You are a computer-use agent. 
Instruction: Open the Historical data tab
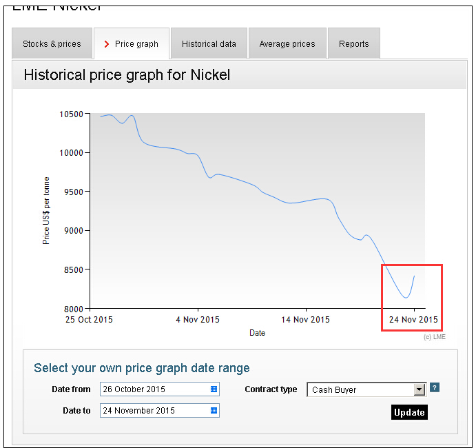pos(209,44)
